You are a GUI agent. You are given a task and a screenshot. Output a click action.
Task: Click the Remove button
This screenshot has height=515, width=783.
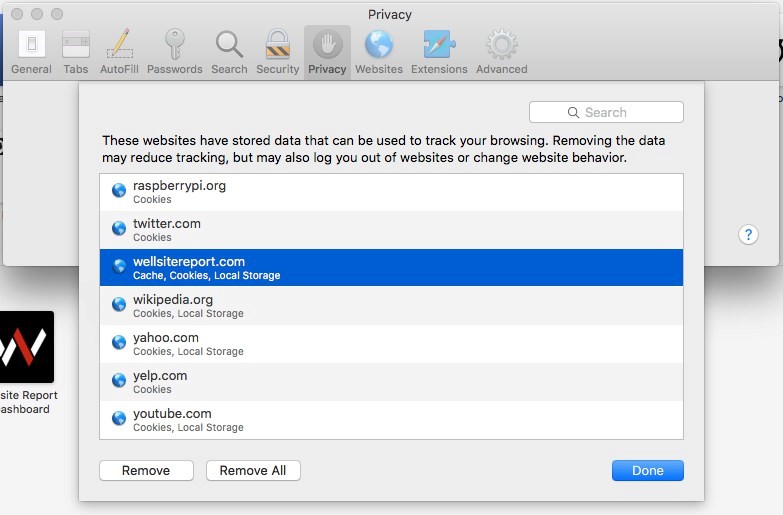(146, 471)
